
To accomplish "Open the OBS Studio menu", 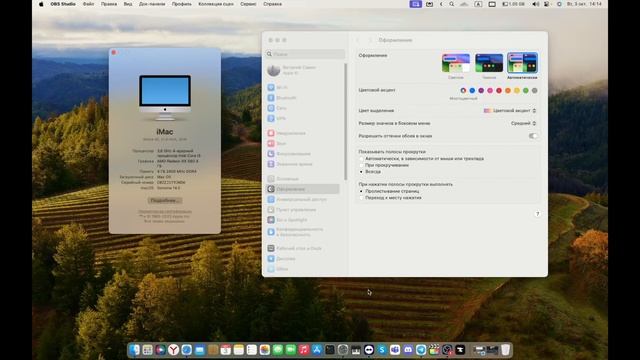I will (x=63, y=4).
